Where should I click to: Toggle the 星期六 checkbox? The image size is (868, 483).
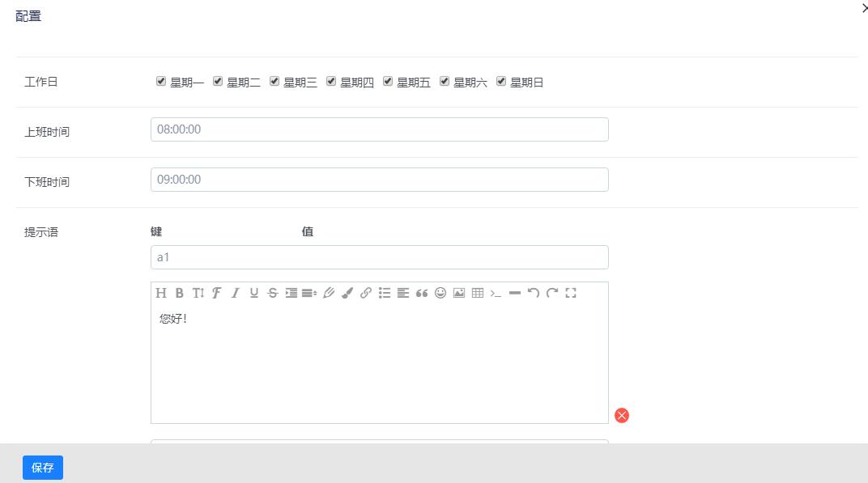pyautogui.click(x=445, y=81)
